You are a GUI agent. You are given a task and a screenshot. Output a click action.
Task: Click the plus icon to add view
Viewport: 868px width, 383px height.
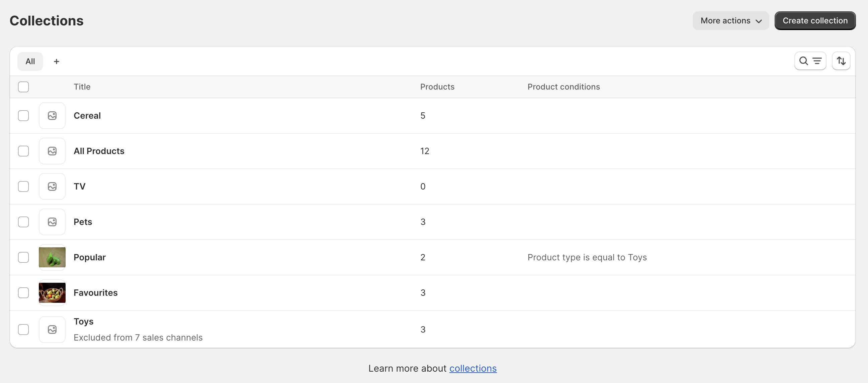(x=56, y=61)
